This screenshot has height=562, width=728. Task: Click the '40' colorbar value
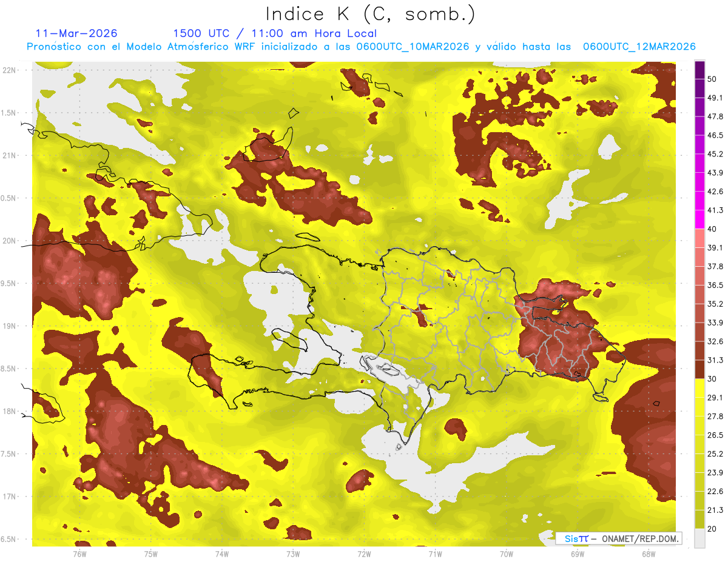[712, 229]
